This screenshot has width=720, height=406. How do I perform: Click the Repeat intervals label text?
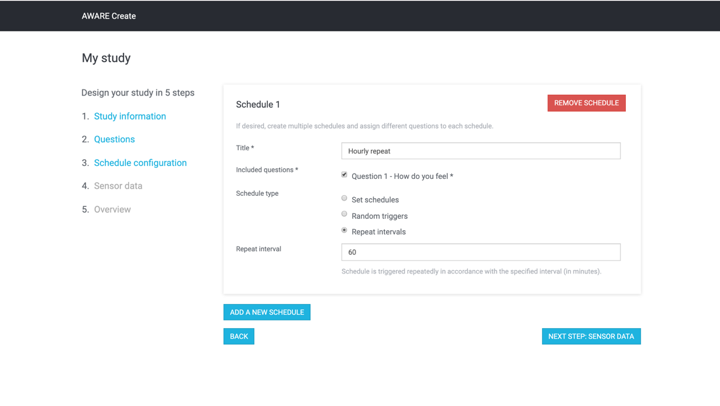tap(378, 232)
